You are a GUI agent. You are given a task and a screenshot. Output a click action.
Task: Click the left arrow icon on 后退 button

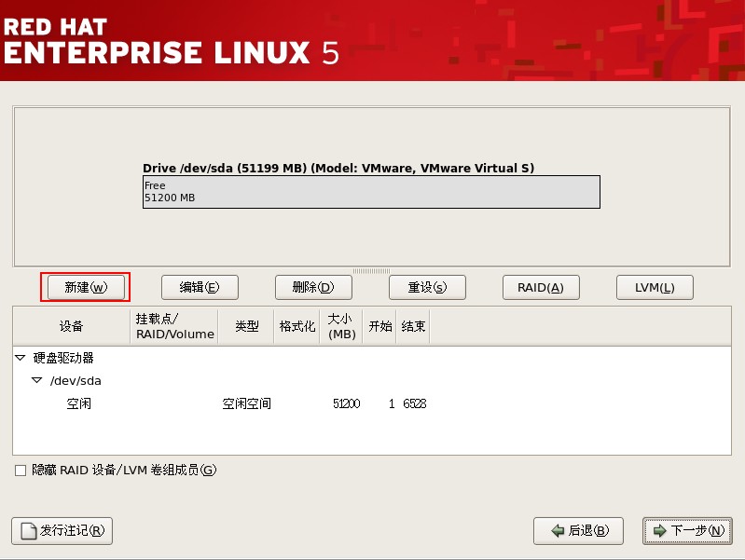point(558,530)
